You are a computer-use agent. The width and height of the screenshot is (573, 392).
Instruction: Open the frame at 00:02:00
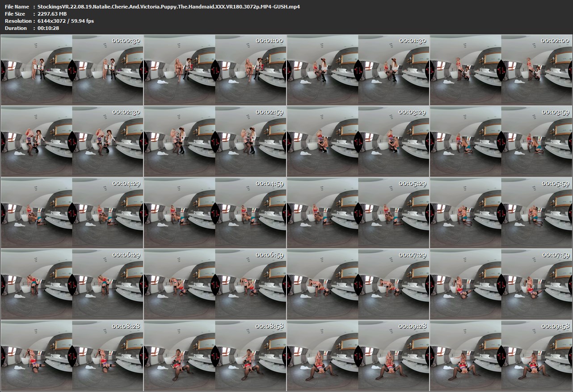tap(501, 70)
